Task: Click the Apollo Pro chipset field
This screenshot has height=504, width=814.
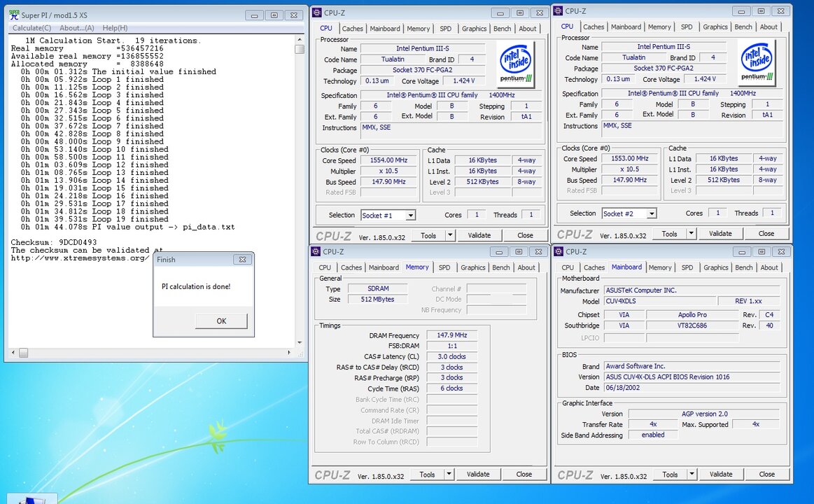Action: coord(692,314)
